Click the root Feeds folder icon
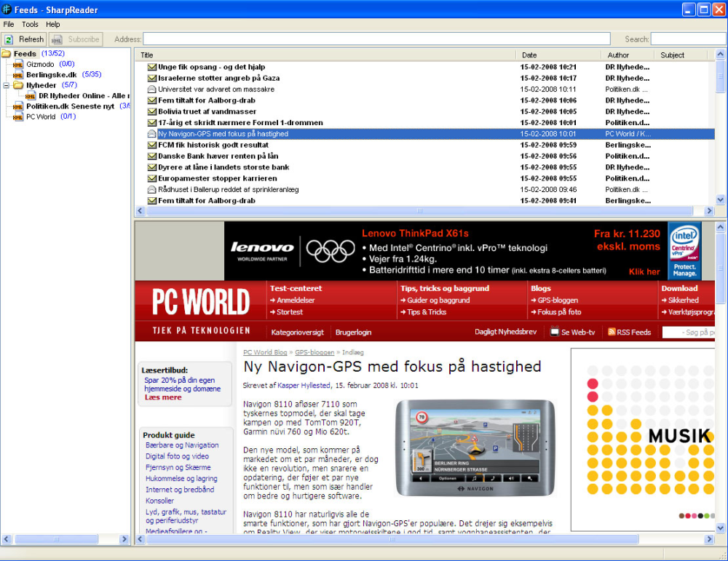This screenshot has width=728, height=561. point(7,54)
